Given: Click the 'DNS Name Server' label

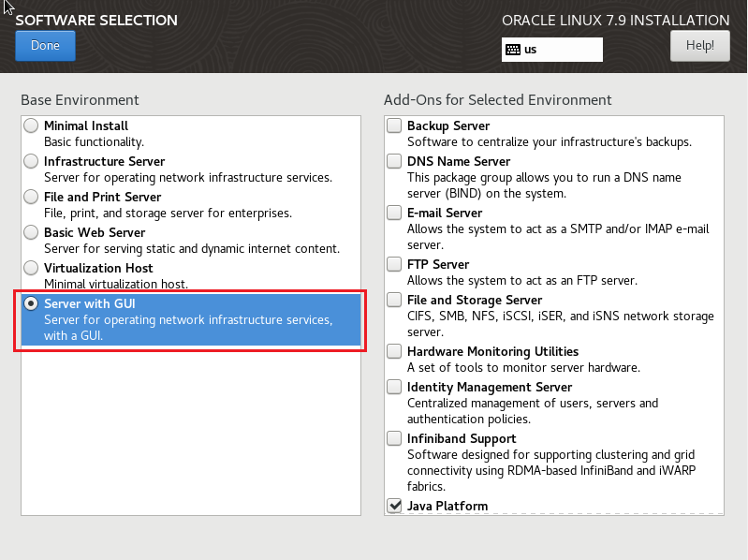Looking at the screenshot, I should 459,161.
